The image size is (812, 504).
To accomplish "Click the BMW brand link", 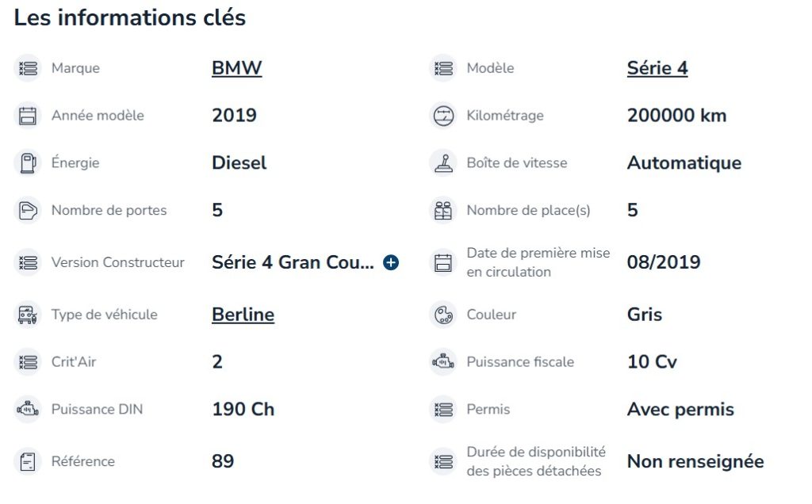I will click(x=236, y=68).
